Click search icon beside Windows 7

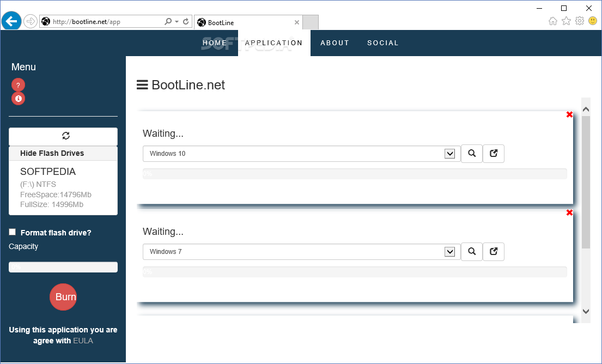click(x=472, y=252)
